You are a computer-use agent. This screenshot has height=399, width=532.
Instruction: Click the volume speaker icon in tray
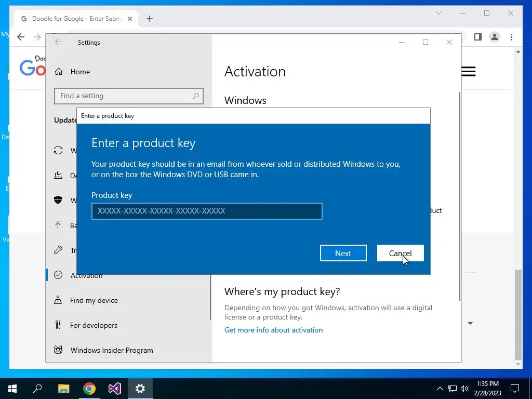coord(464,389)
